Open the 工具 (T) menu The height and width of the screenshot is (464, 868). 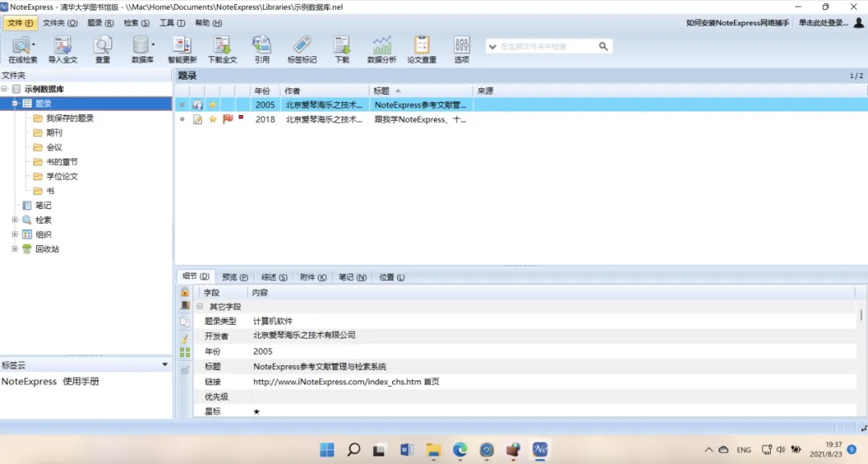172,23
